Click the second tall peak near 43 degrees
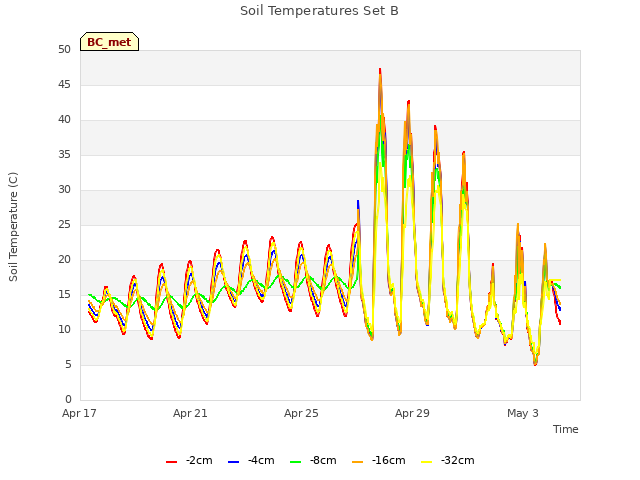 409,102
